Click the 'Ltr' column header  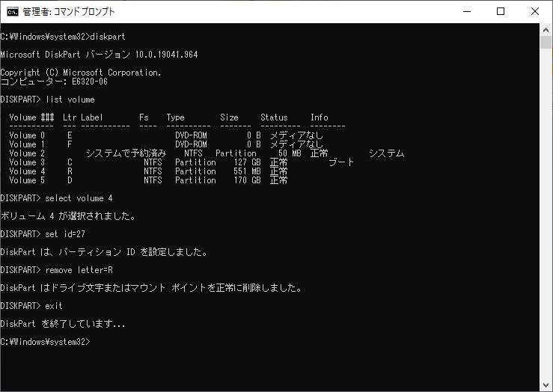coord(70,117)
